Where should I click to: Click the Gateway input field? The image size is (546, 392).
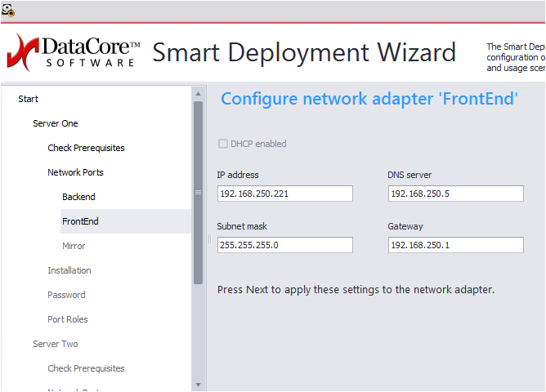pyautogui.click(x=456, y=245)
